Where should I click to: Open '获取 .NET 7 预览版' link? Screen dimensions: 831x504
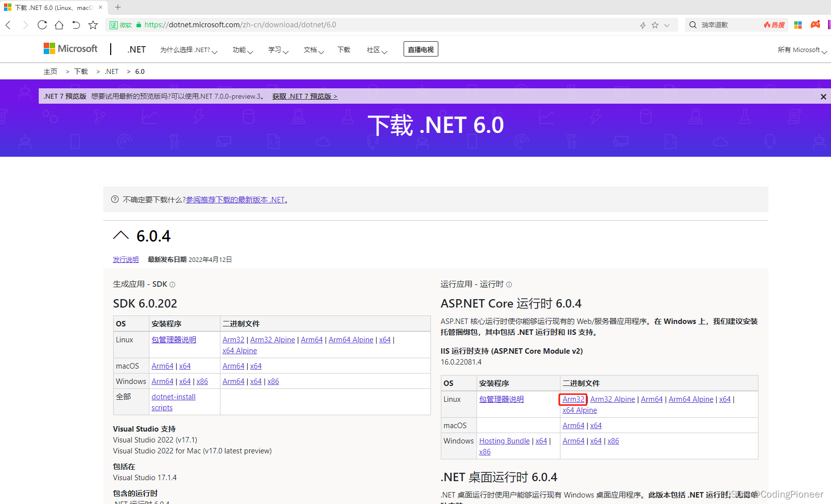click(x=305, y=96)
